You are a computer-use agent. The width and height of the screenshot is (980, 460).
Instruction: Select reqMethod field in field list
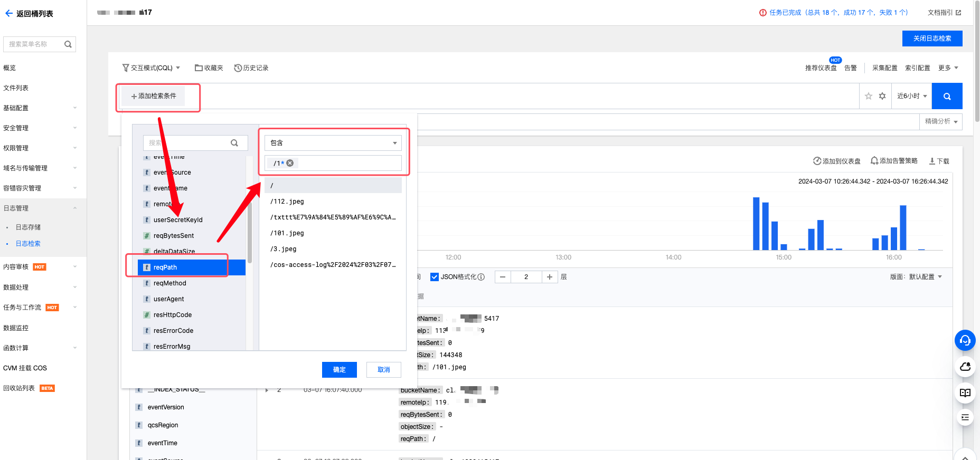(192, 283)
